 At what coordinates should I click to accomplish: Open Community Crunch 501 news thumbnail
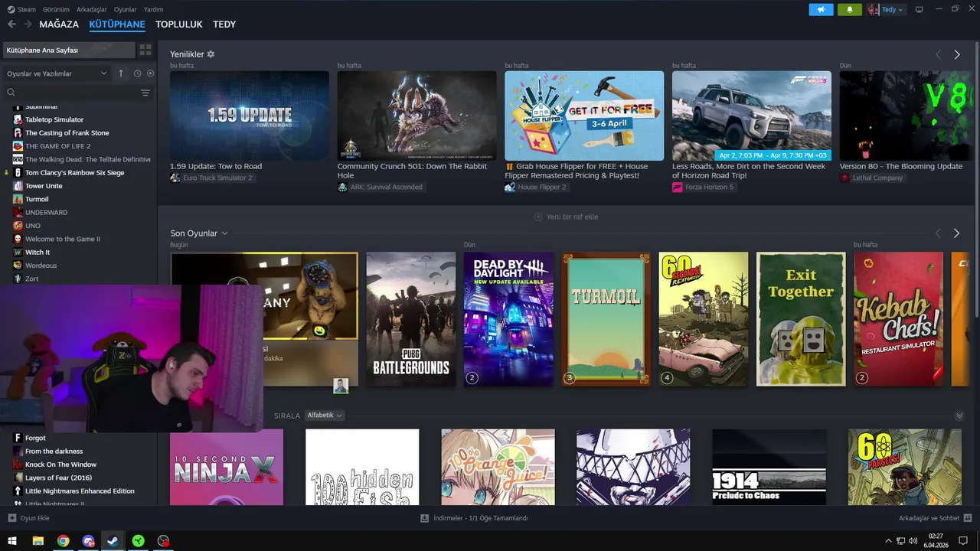coord(416,116)
